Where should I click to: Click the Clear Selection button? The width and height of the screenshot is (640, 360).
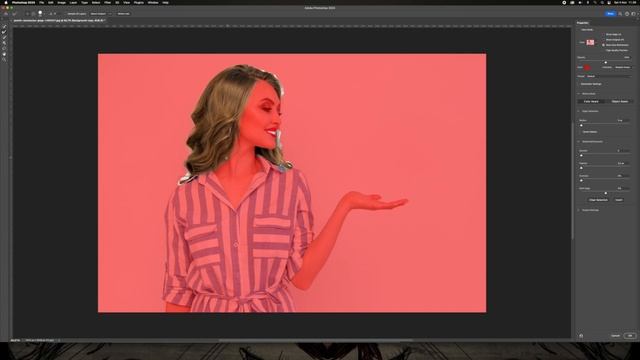click(598, 200)
